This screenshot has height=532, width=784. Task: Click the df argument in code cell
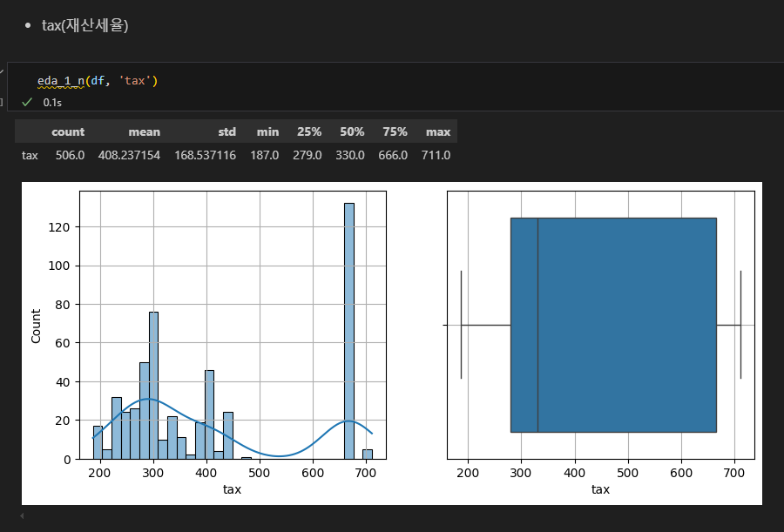tap(98, 80)
